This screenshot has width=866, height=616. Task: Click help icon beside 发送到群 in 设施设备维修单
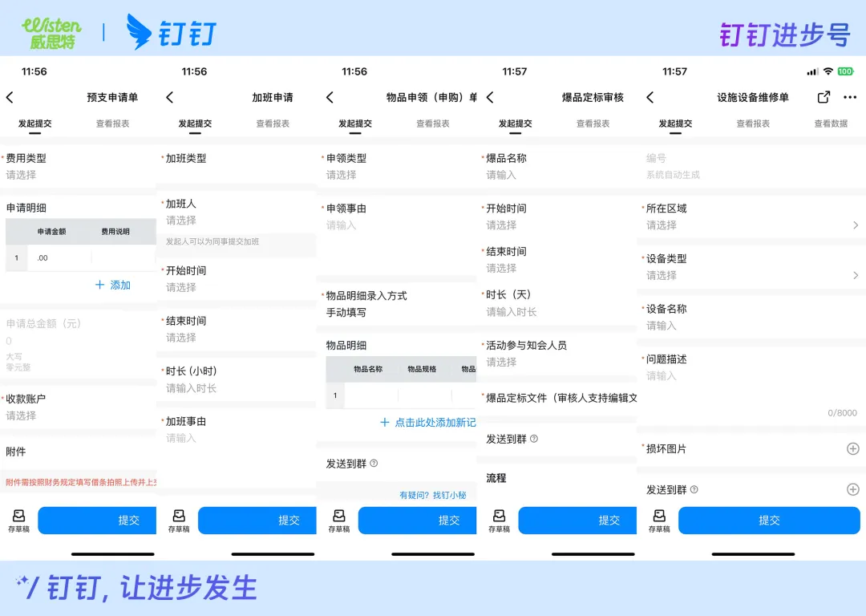694,489
